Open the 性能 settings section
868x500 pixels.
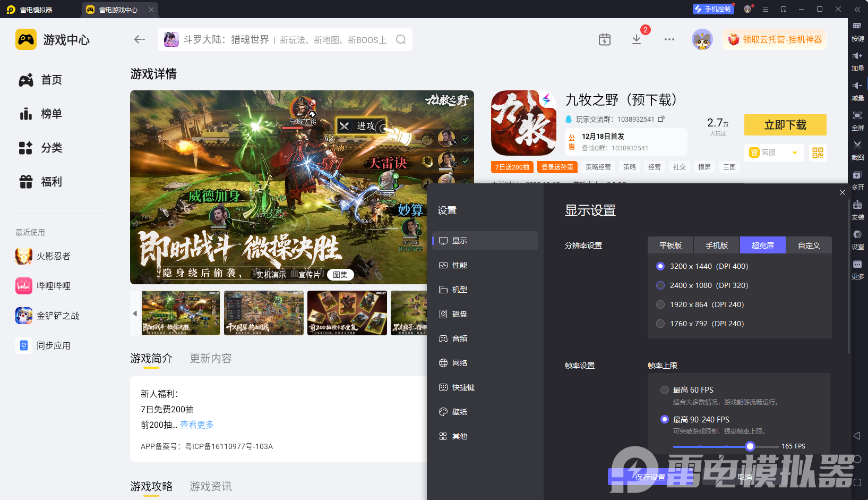click(460, 265)
